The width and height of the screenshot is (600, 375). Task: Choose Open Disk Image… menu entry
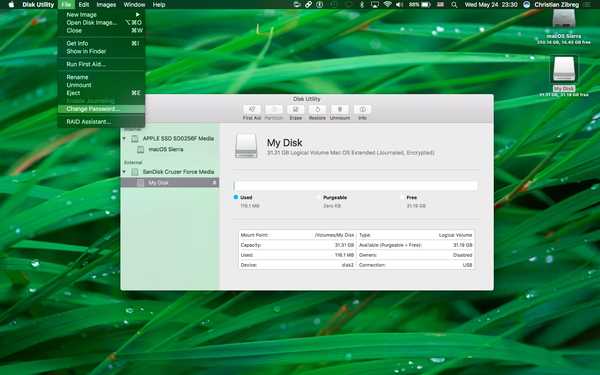pos(101,23)
